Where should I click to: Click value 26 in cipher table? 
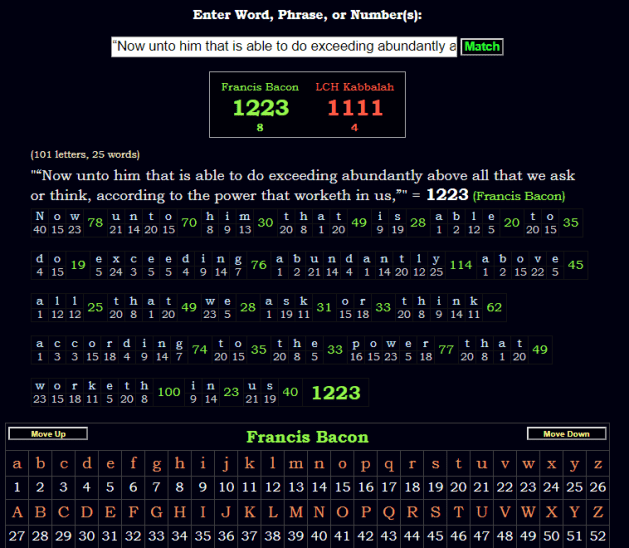pos(598,487)
